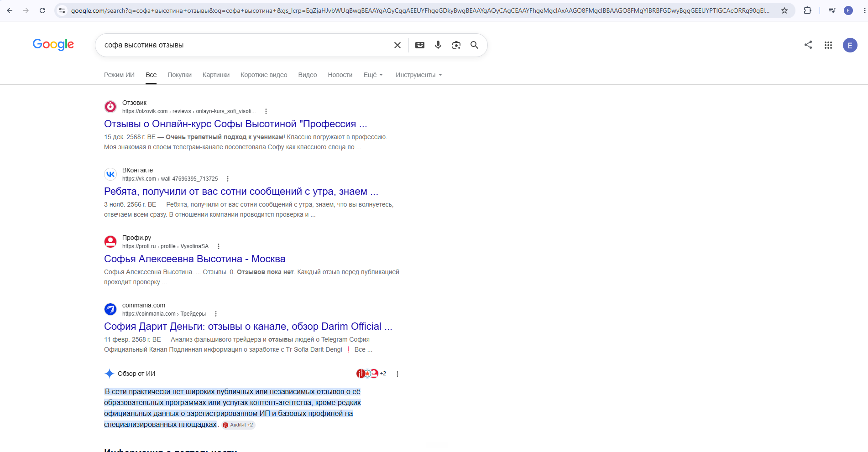Click the otzovik.com breadcrumb URL
The image size is (868, 452).
[x=189, y=111]
